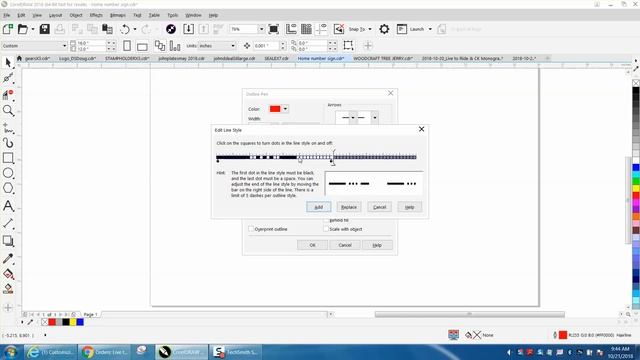Select the Artistic Media tool
Image resolution: width=640 pixels, height=360 pixels.
pyautogui.click(x=8, y=143)
